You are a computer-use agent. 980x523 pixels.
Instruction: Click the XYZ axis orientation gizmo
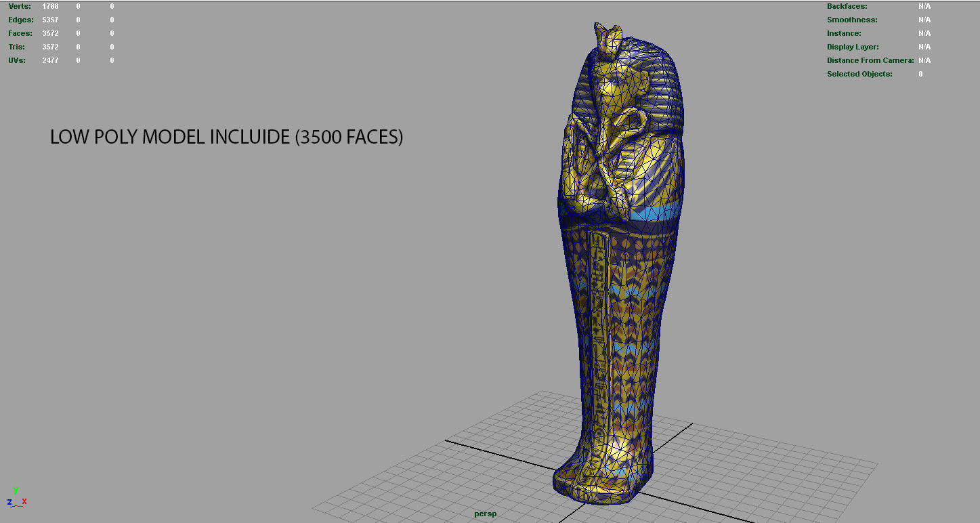pos(16,498)
